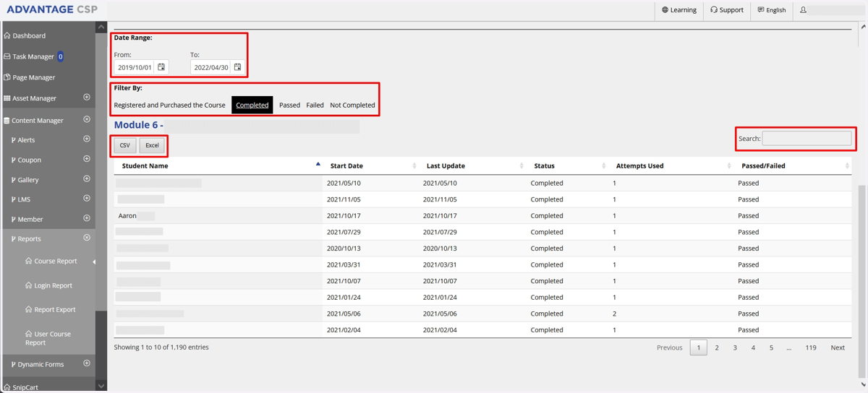Expand the Gallery submenu
The height and width of the screenshot is (393, 868).
click(x=87, y=179)
